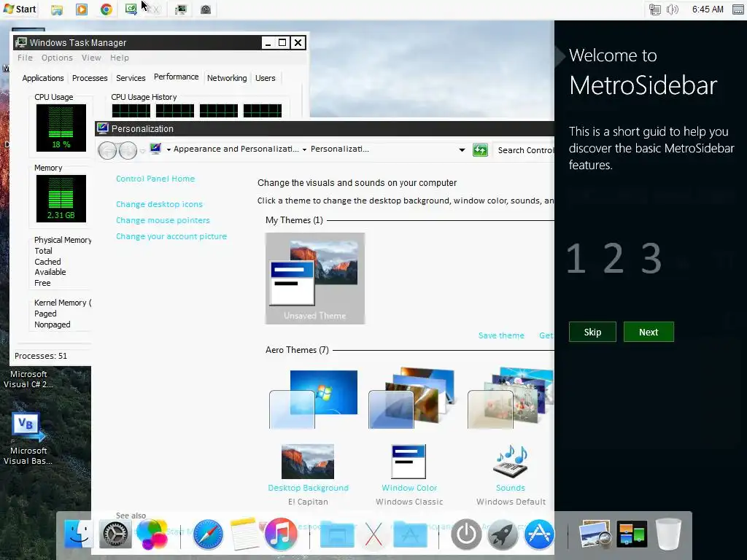747x560 pixels.
Task: Expand the Personalization breadcrumb arrow
Action: (x=304, y=149)
